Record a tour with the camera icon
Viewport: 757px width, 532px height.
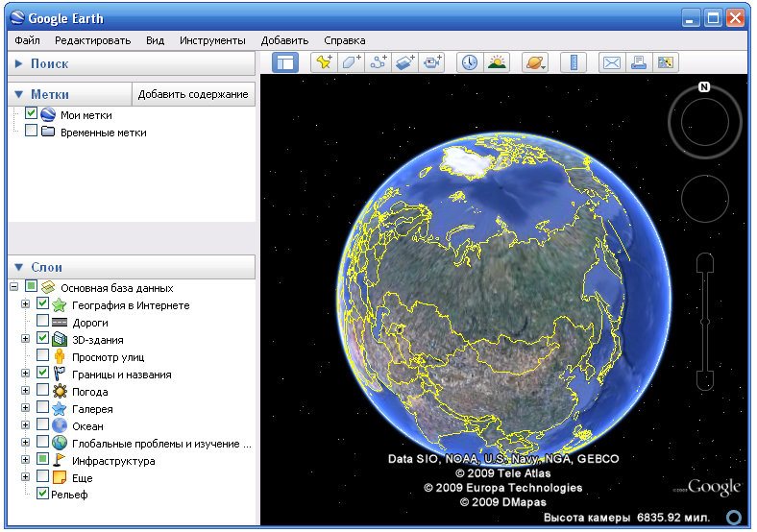(x=431, y=62)
